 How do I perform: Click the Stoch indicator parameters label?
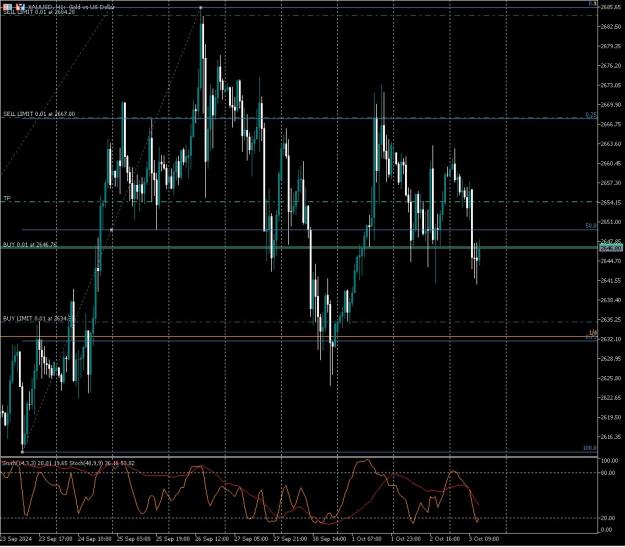(69, 463)
